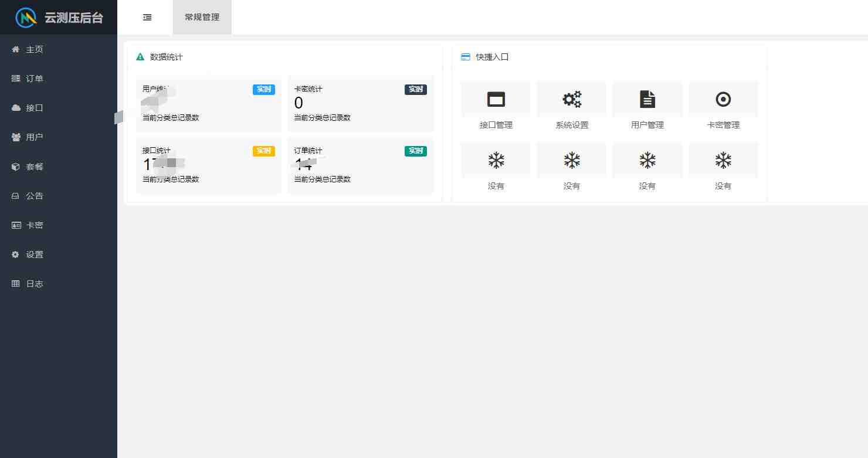
Task: Click 当前分类总记录数 under 订单统计
Action: (323, 179)
